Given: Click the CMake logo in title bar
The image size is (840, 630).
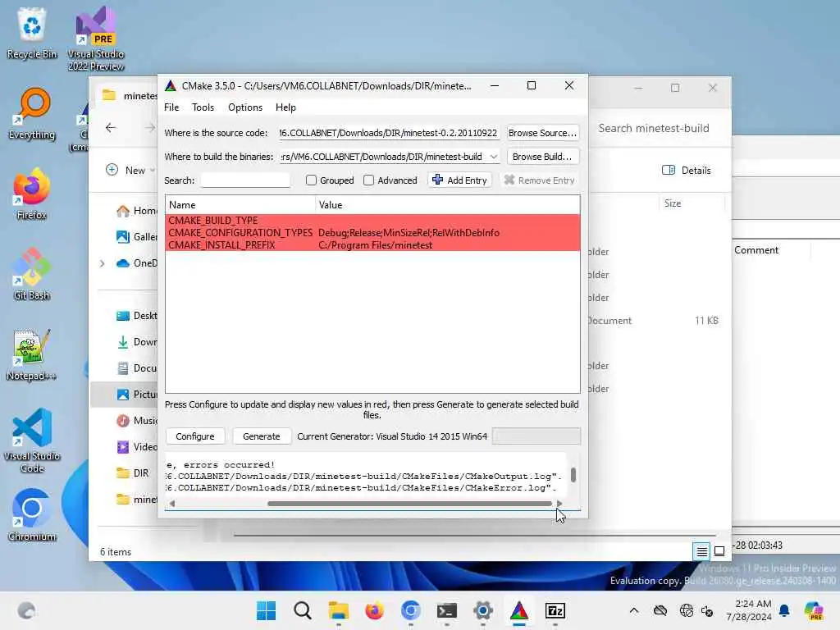Looking at the screenshot, I should coord(171,85).
